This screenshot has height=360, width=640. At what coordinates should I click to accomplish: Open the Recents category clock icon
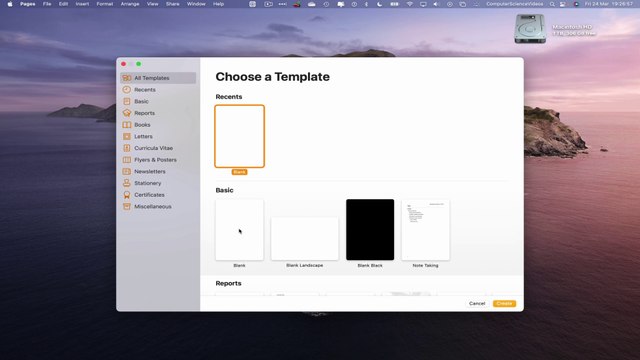(x=127, y=89)
